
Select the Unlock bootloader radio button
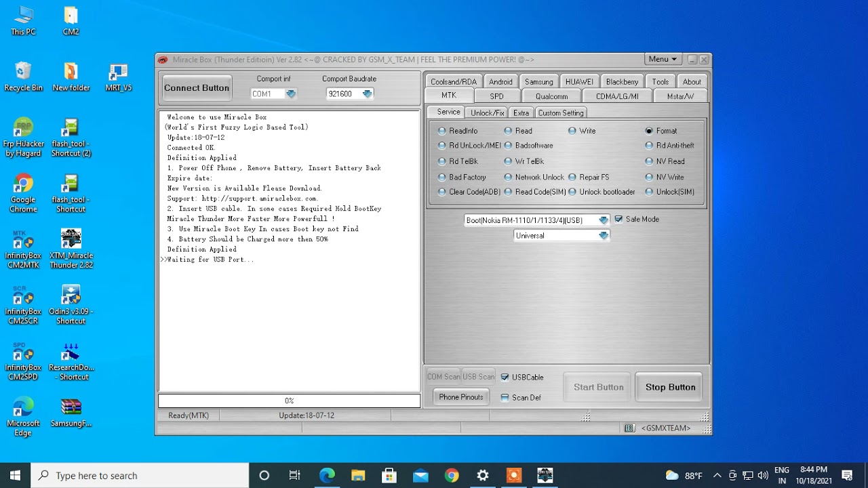(x=602, y=192)
